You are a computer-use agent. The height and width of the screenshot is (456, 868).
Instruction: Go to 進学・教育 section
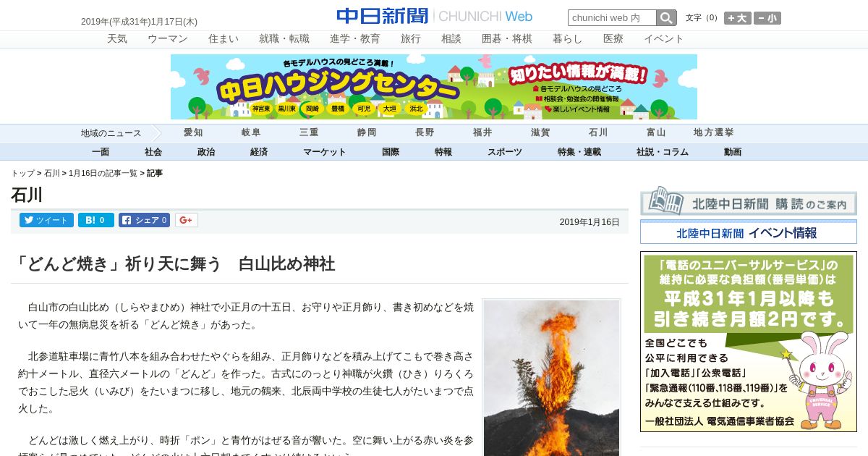point(355,39)
